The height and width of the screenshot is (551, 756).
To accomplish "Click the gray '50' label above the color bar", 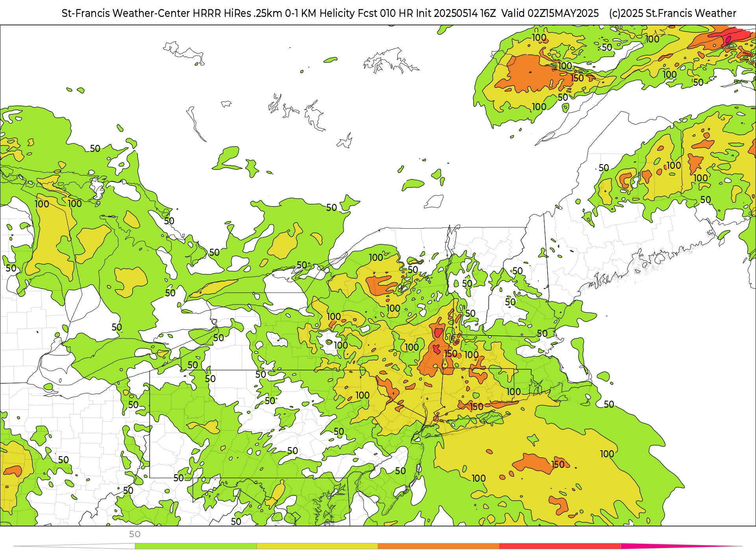I will [x=135, y=534].
